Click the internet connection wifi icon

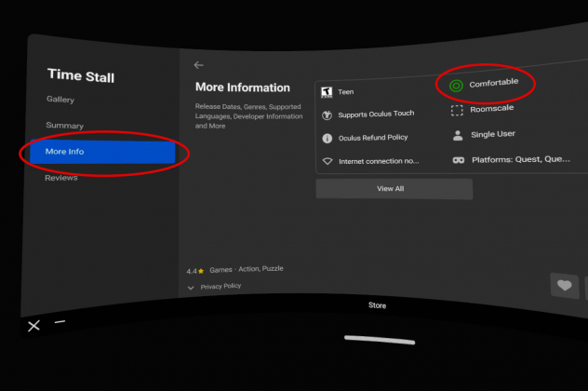(327, 161)
